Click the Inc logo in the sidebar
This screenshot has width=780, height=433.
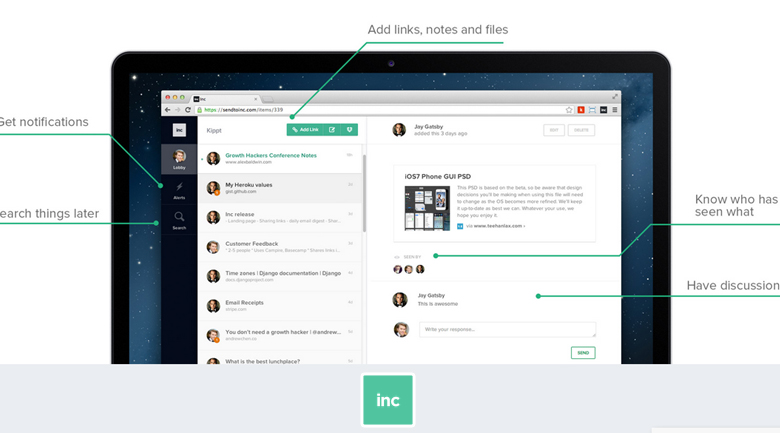(x=179, y=130)
